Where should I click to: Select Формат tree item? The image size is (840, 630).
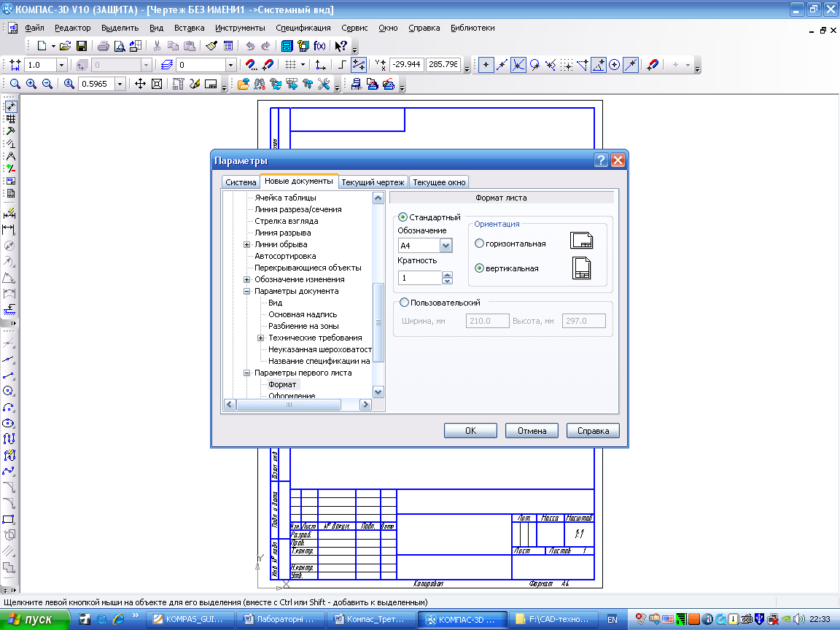coord(282,384)
